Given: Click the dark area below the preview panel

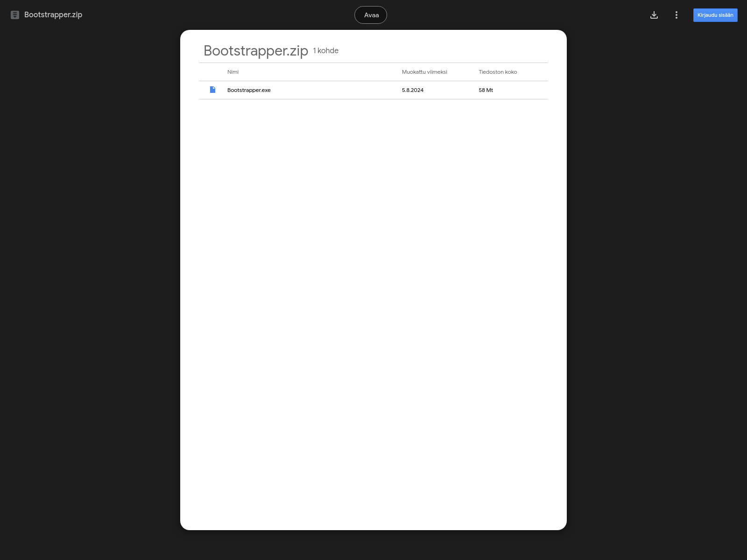Looking at the screenshot, I should [x=373, y=545].
